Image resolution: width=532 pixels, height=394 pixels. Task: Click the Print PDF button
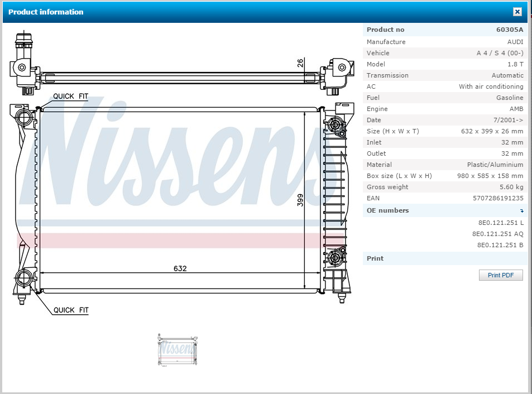(x=500, y=275)
